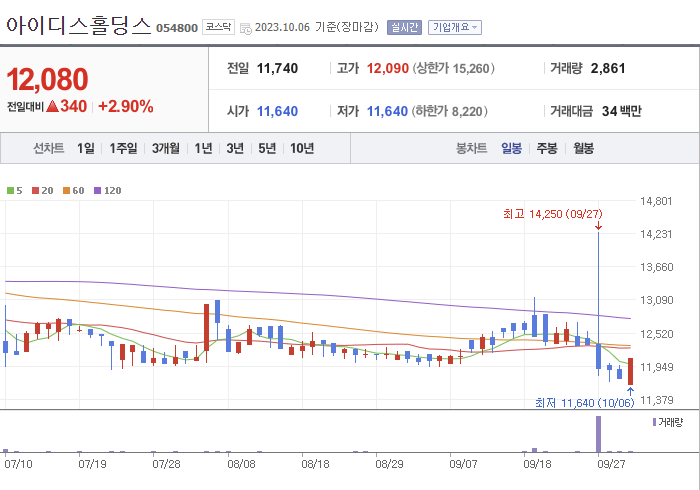Click the 최고 14,250 (09/27) label
The width and height of the screenshot is (700, 490).
(553, 214)
